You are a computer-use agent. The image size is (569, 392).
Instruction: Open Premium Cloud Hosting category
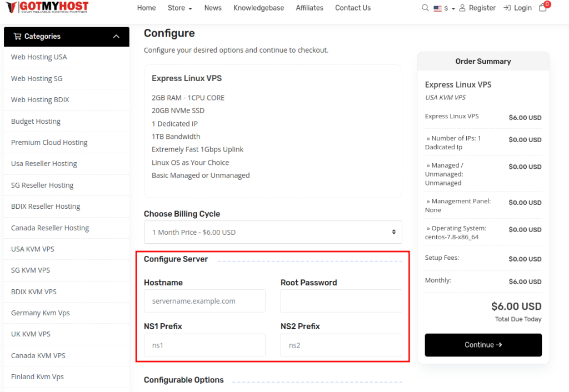49,142
